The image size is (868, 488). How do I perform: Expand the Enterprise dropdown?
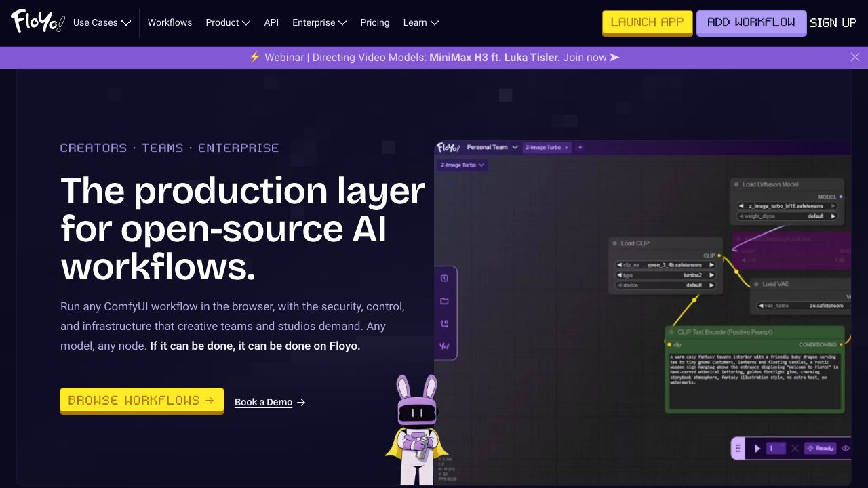[x=319, y=22]
